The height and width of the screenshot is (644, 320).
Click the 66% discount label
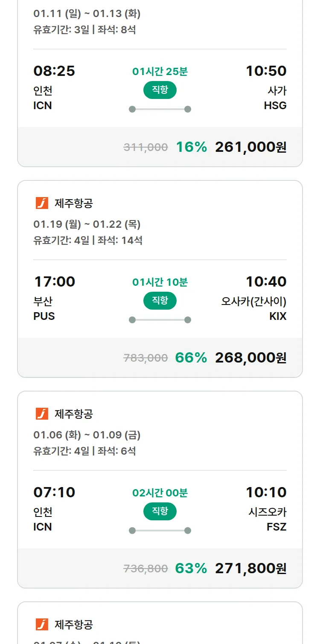(x=191, y=358)
